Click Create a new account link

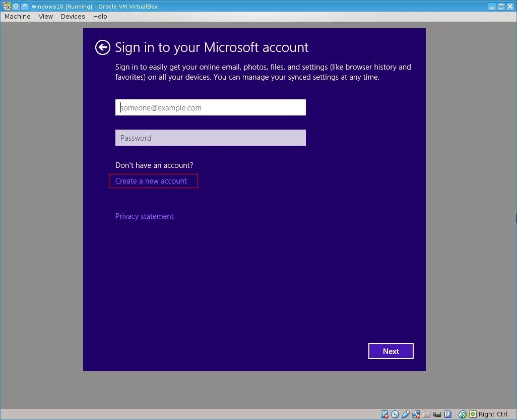pos(151,181)
